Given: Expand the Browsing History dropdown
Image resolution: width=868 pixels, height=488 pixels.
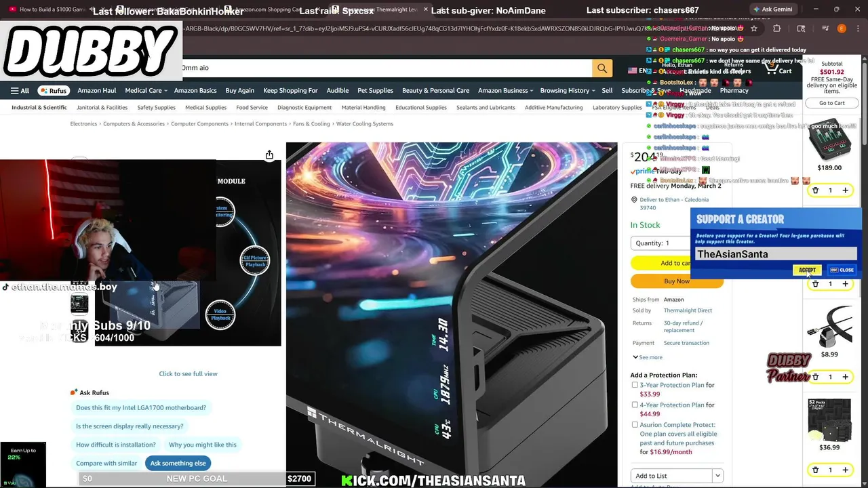Looking at the screenshot, I should [x=567, y=91].
